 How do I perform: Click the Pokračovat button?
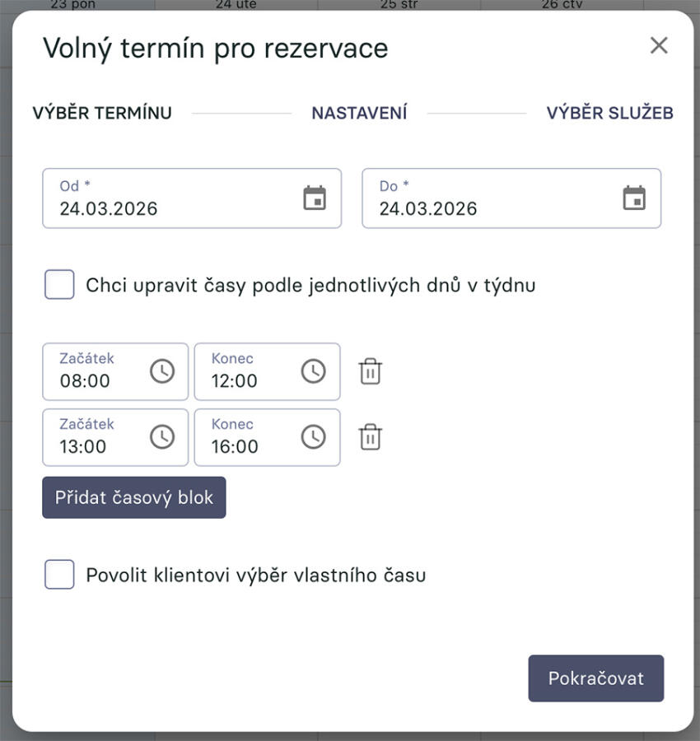[595, 678]
